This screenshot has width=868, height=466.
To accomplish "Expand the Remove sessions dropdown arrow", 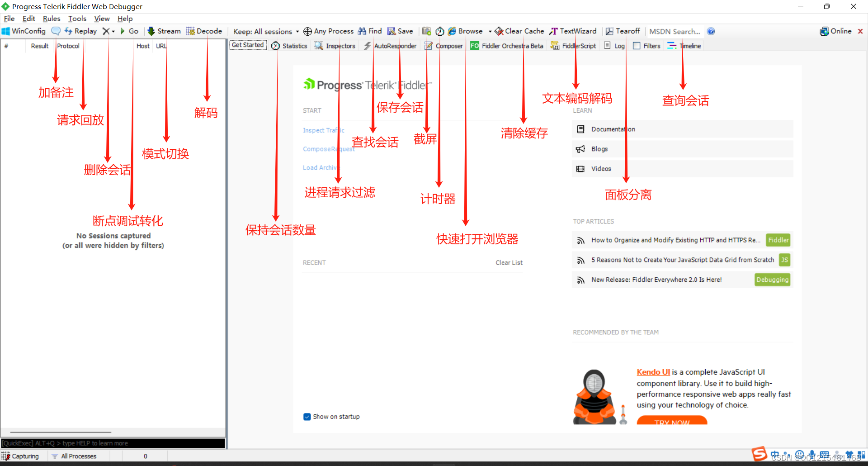I will pyautogui.click(x=113, y=31).
